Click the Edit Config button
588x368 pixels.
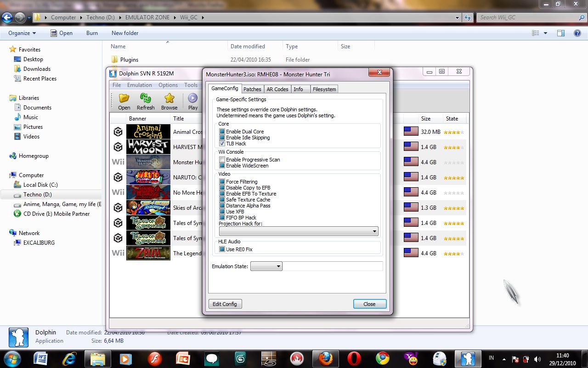click(x=225, y=304)
